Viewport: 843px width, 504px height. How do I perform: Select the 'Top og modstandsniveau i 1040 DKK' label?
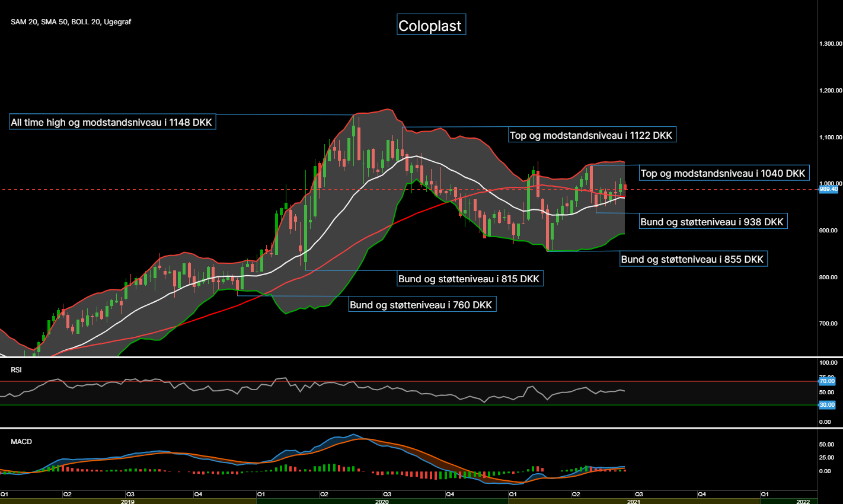(724, 173)
